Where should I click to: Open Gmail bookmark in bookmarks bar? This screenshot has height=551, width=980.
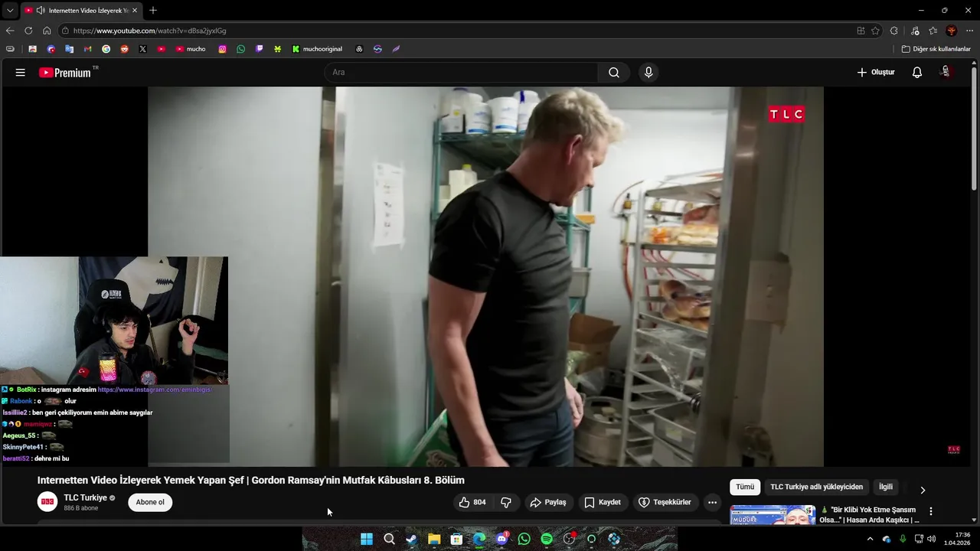[x=87, y=49]
